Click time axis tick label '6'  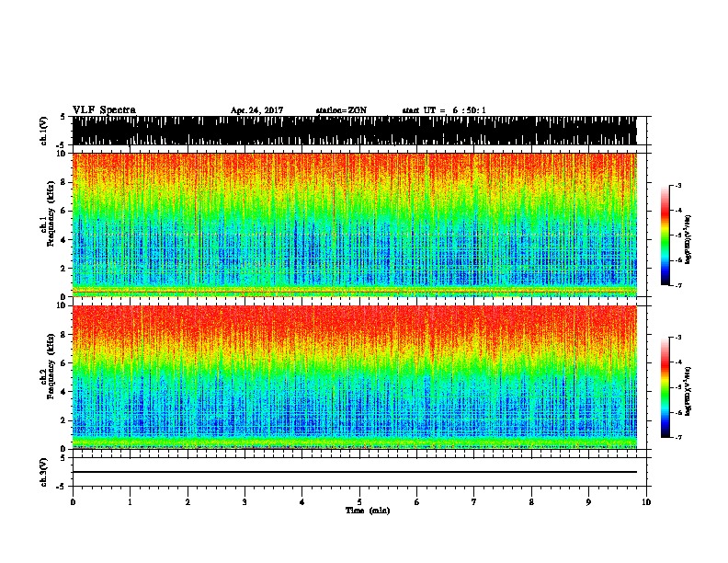pos(417,502)
